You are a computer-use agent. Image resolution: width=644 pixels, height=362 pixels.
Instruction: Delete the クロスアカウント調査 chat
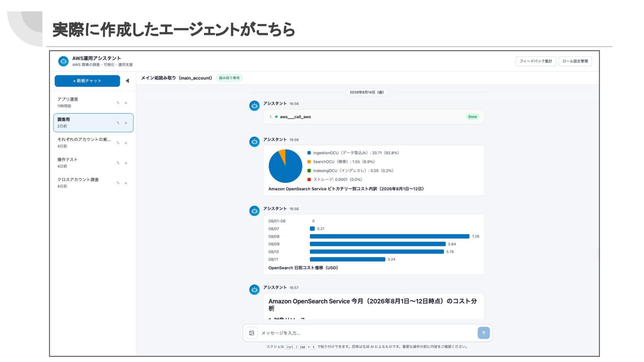(126, 183)
